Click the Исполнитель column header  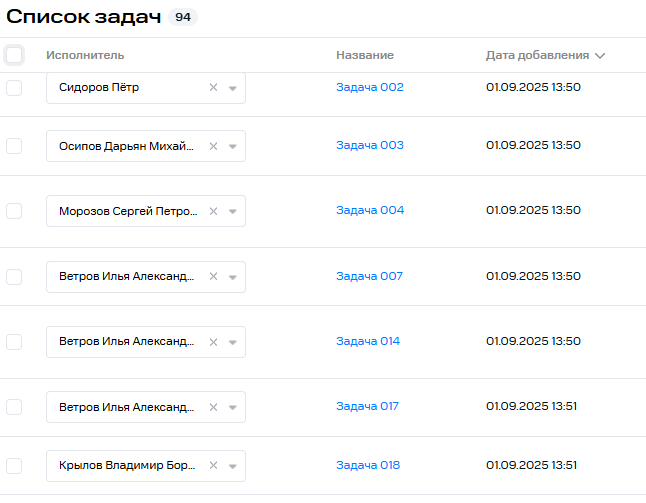coord(85,55)
